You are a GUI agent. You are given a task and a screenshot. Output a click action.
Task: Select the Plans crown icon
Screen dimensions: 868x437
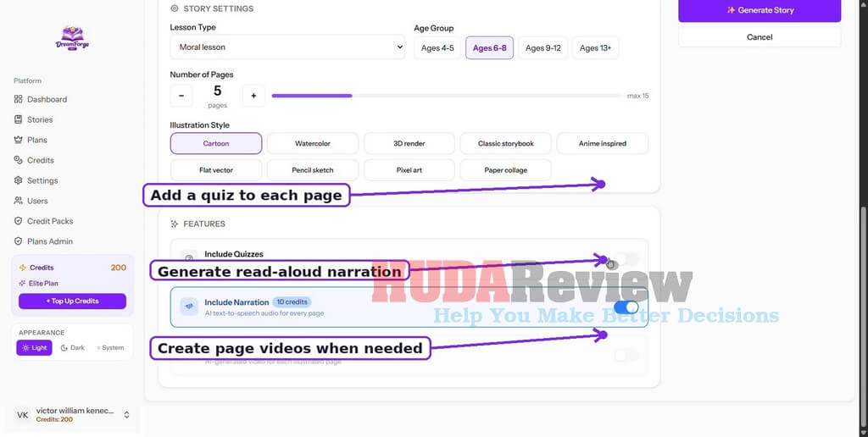coord(19,140)
